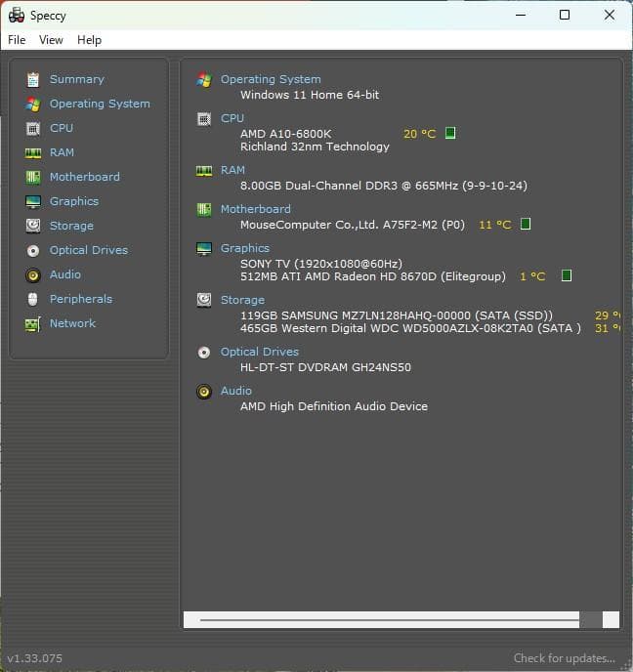Viewport: 633px width, 672px height.
Task: Select Storage in the sidebar
Action: (x=71, y=226)
